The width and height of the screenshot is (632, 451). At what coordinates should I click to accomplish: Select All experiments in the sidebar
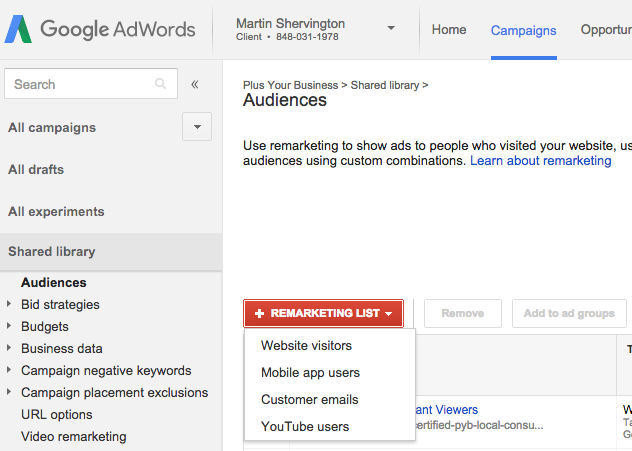tap(56, 211)
